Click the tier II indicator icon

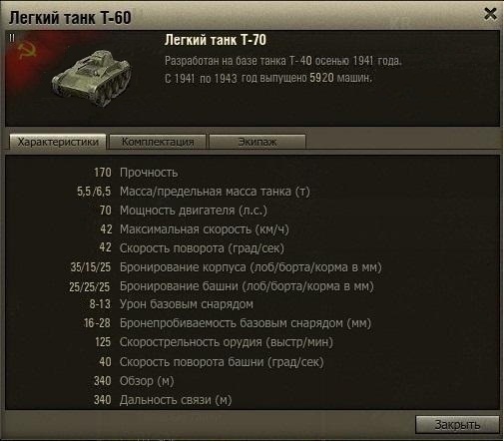click(x=12, y=38)
